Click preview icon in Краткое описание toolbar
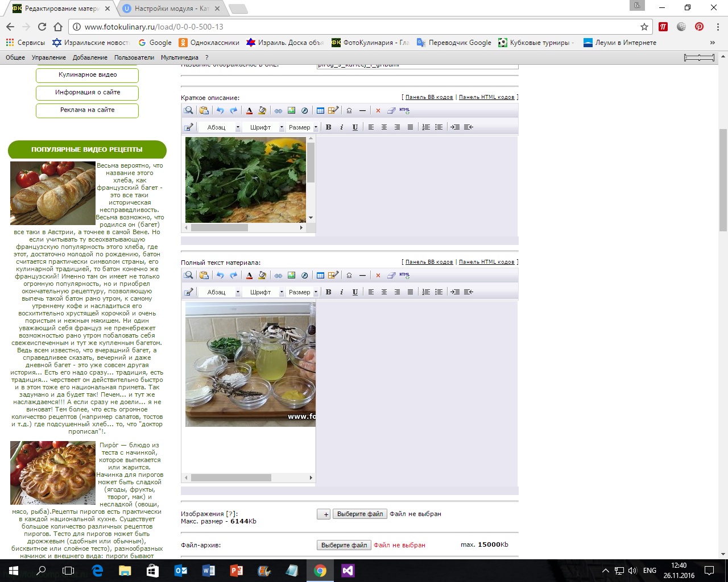The width and height of the screenshot is (728, 582). pyautogui.click(x=188, y=110)
